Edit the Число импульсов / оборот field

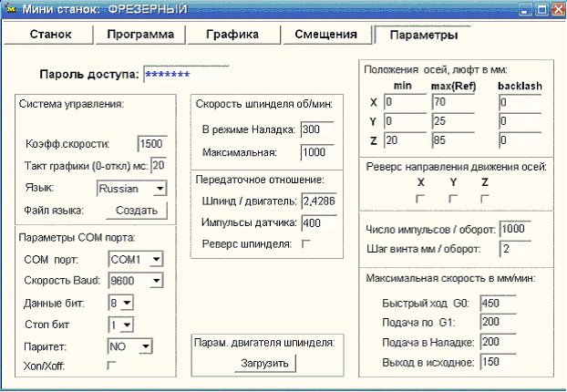tap(515, 229)
